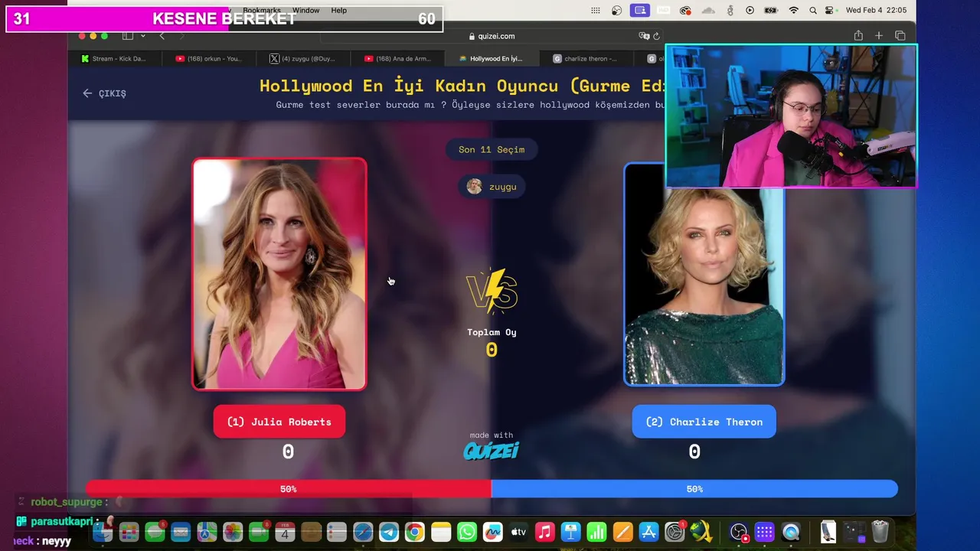Click the battery status icon
Viewport: 980px width, 551px height.
coord(771,10)
